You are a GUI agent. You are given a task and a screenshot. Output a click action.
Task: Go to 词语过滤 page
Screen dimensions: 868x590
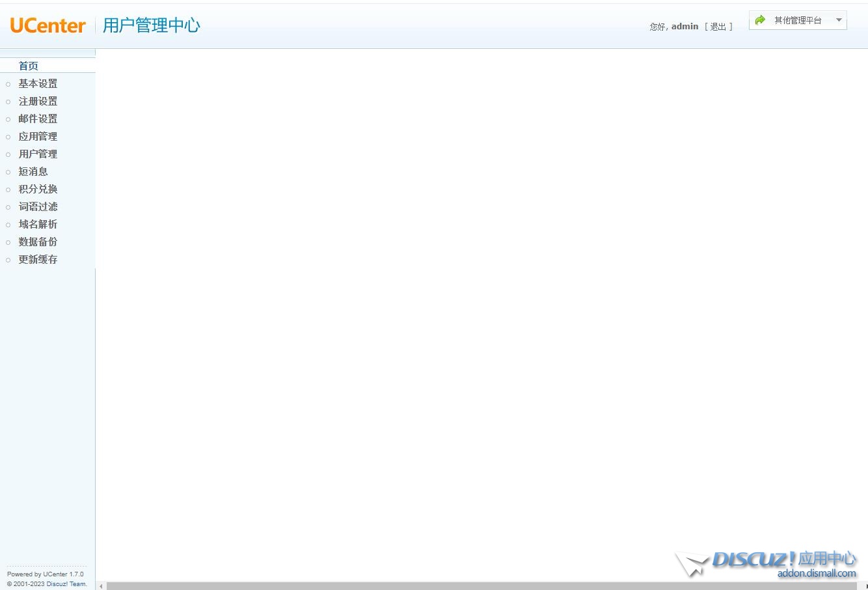[38, 206]
